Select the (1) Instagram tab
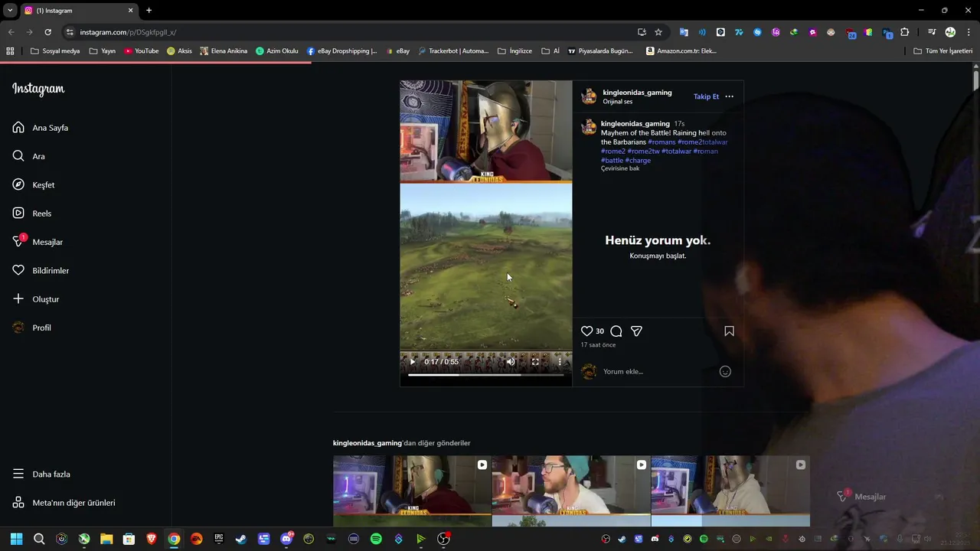 [78, 11]
